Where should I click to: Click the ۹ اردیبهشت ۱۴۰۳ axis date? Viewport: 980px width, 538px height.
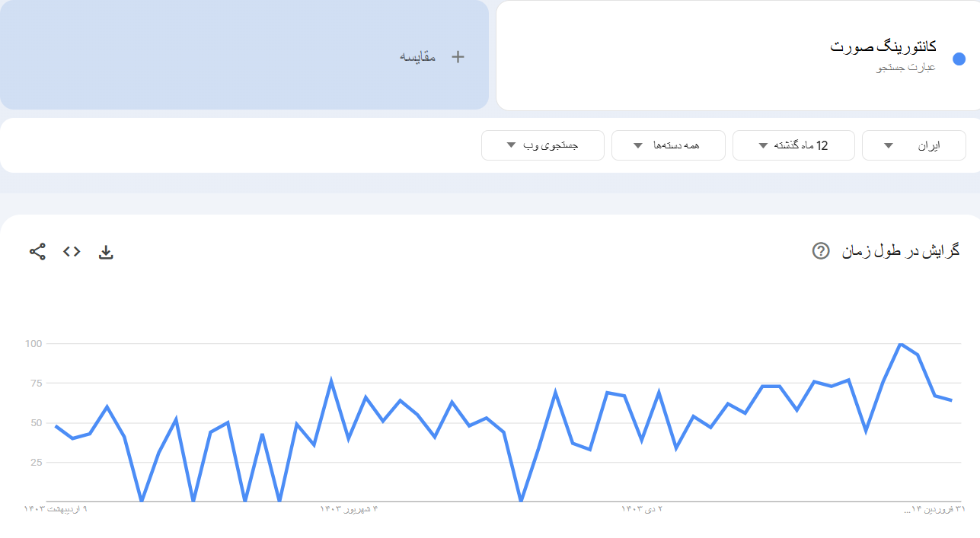[56, 509]
